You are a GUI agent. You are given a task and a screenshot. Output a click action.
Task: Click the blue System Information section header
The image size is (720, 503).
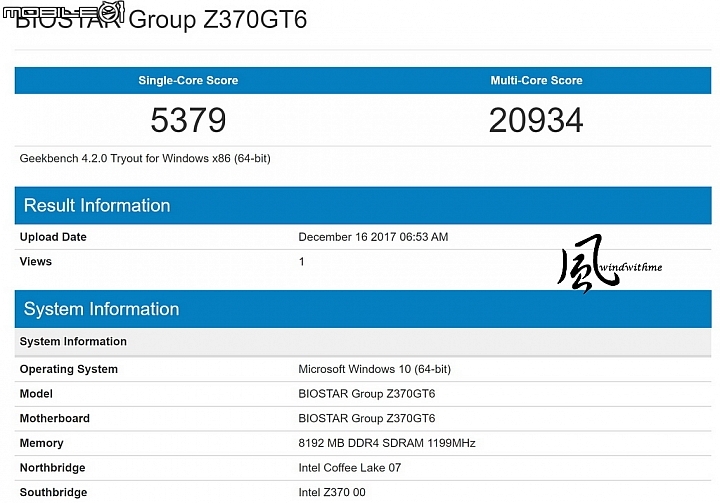point(363,309)
